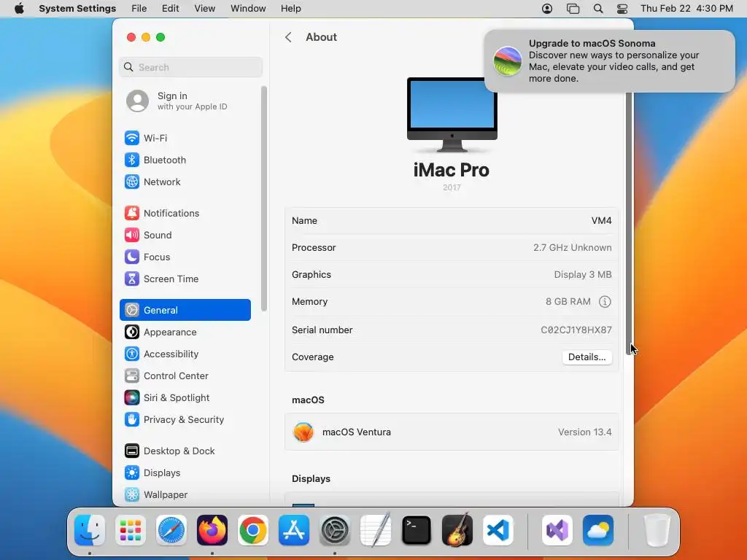This screenshot has width=747, height=560.
Task: Click the date and time clock
Action: [686, 9]
